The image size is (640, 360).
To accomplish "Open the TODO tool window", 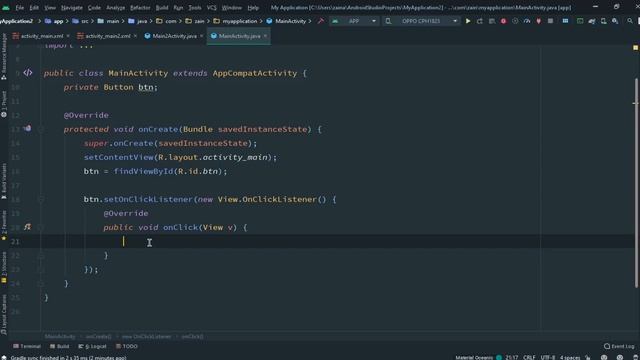I will pyautogui.click(x=127, y=346).
